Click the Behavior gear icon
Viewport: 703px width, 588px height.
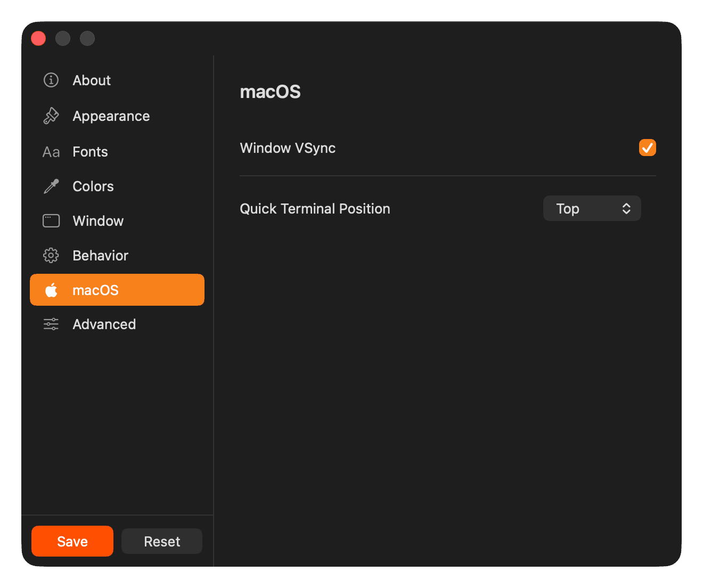51,255
